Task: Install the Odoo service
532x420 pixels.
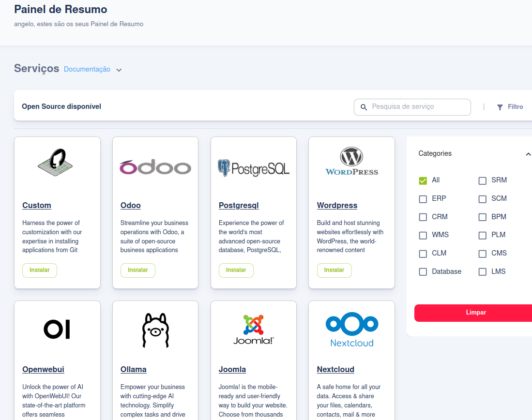Action: tap(138, 270)
